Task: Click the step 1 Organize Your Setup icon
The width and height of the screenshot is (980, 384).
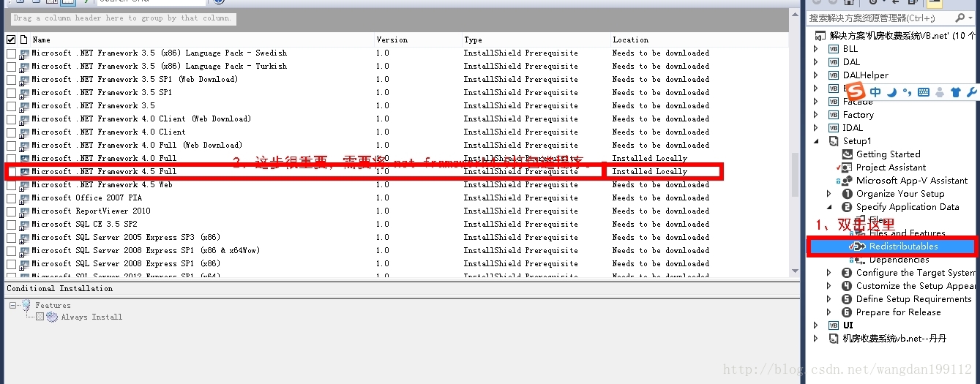Action: [x=848, y=194]
